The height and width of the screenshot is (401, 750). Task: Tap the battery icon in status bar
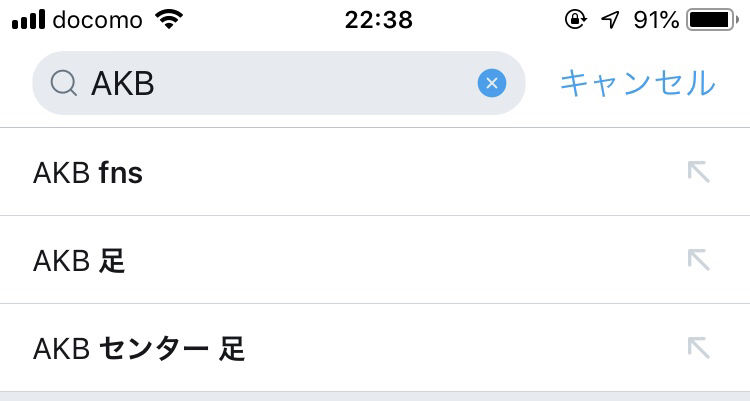pyautogui.click(x=711, y=20)
